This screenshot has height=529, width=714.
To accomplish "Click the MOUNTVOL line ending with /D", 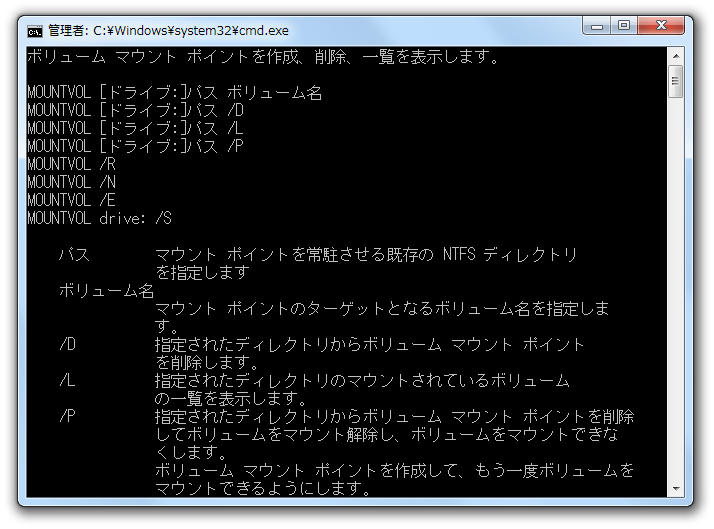I will [136, 111].
